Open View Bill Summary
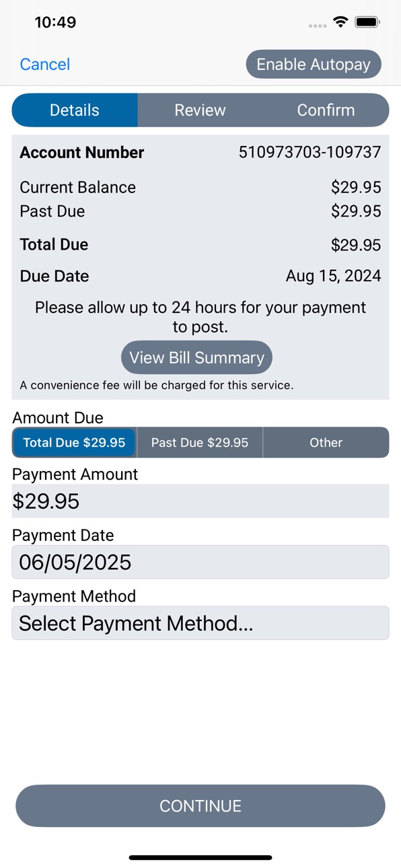Image resolution: width=401 pixels, height=868 pixels. coord(196,357)
